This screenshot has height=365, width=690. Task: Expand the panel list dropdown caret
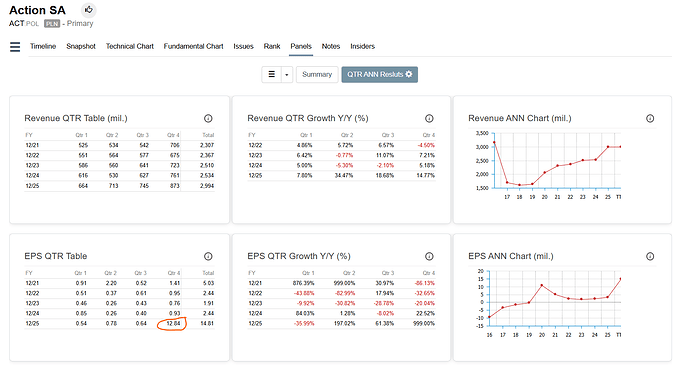tap(286, 75)
